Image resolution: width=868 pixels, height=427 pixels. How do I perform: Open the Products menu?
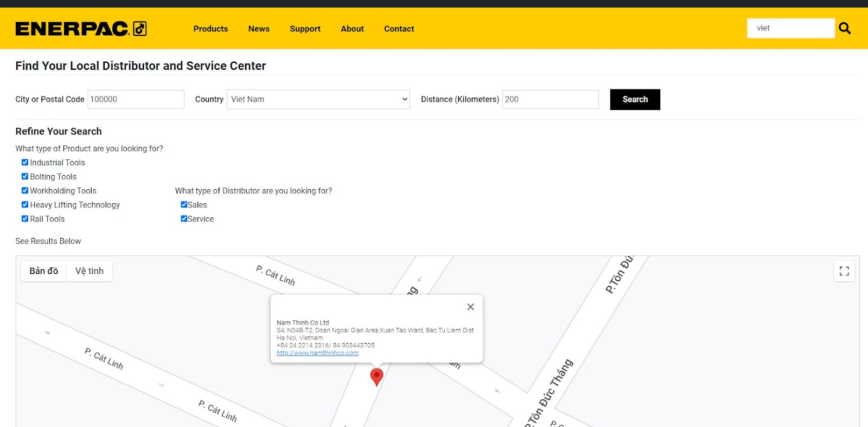point(210,29)
